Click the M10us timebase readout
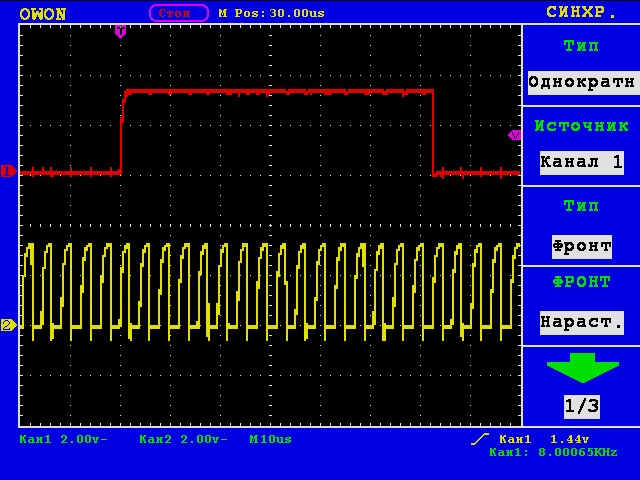 pyautogui.click(x=270, y=439)
